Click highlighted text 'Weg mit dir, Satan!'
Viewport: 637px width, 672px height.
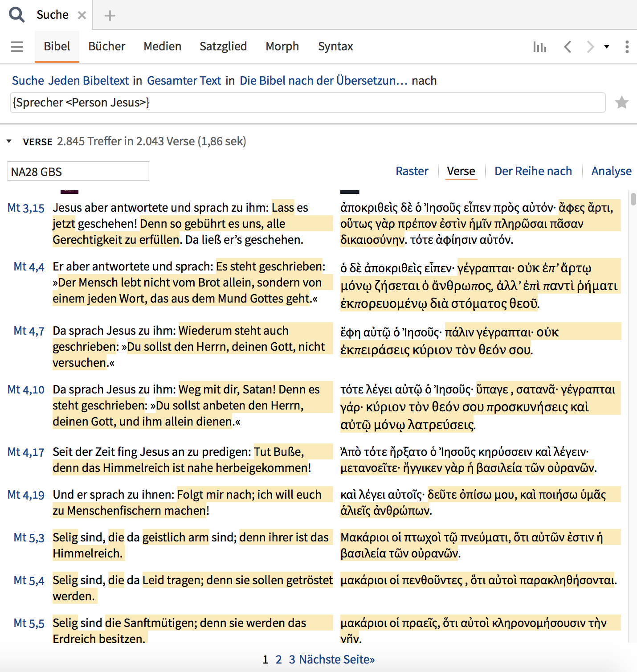[227, 389]
